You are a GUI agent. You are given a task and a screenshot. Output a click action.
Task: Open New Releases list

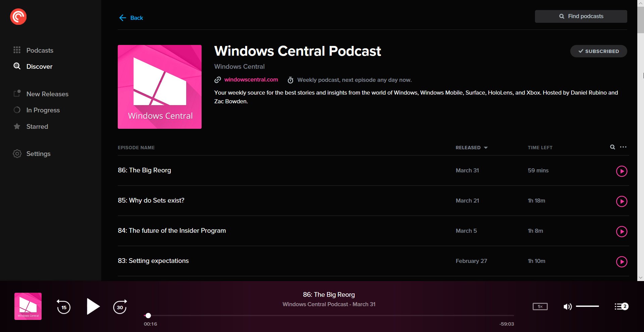point(41,94)
